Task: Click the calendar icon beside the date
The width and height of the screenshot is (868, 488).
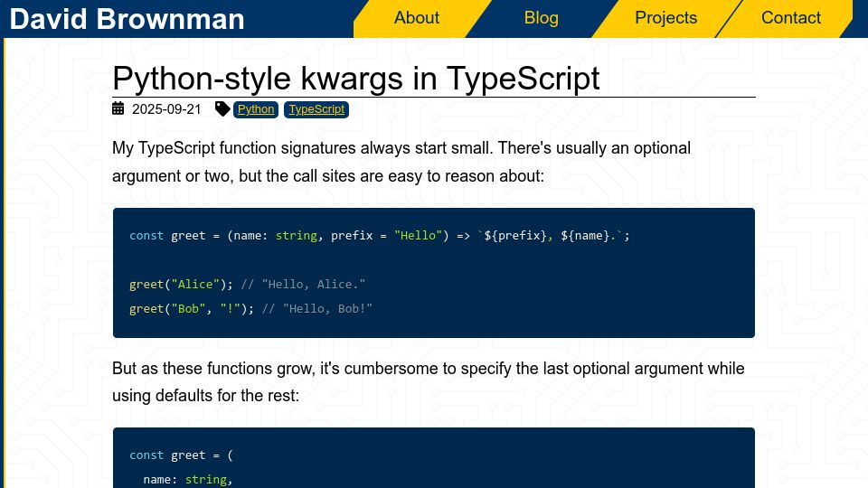Action: click(118, 108)
